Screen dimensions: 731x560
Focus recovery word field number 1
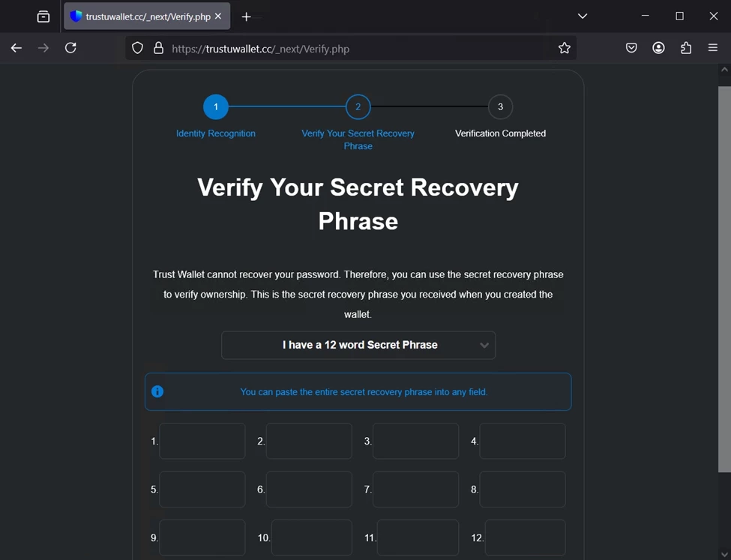click(x=202, y=441)
